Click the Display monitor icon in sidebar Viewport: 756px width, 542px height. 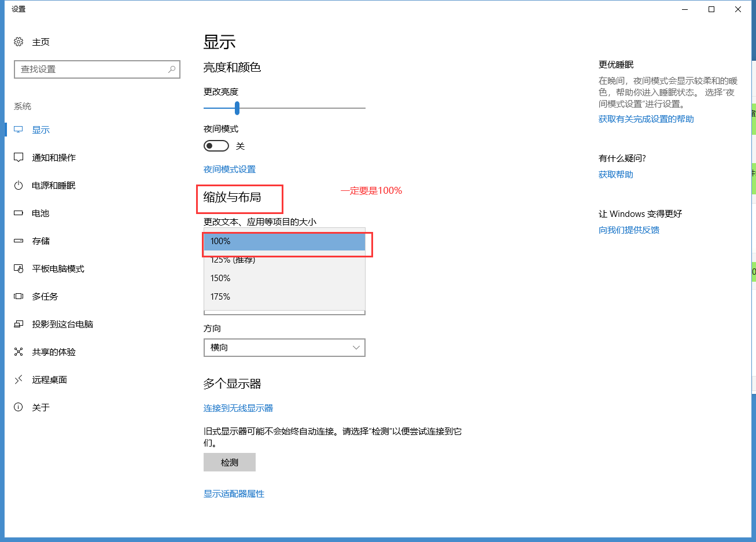click(x=19, y=130)
